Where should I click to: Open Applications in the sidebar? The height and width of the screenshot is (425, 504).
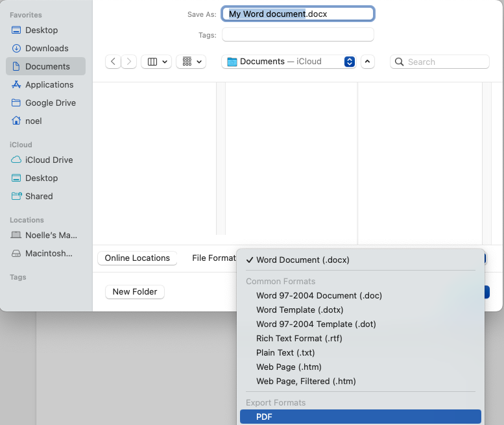[x=45, y=84]
